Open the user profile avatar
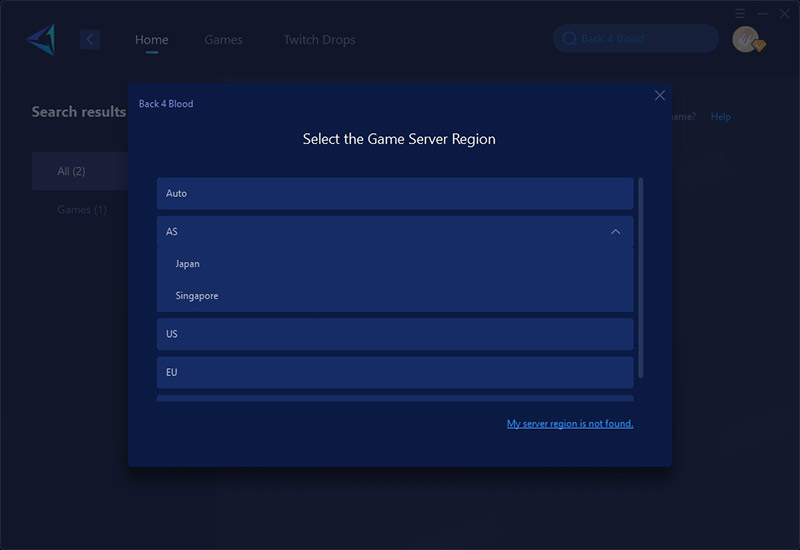 coord(746,39)
